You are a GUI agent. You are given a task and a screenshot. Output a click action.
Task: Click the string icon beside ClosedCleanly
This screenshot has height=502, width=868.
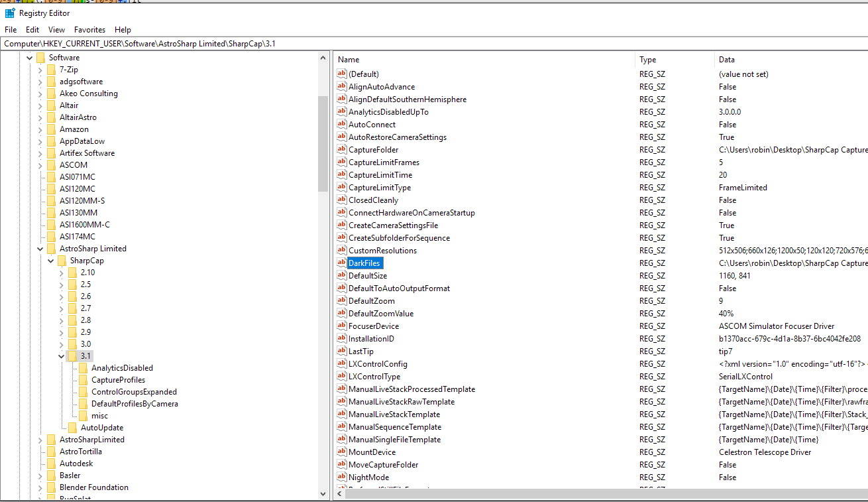tap(342, 200)
